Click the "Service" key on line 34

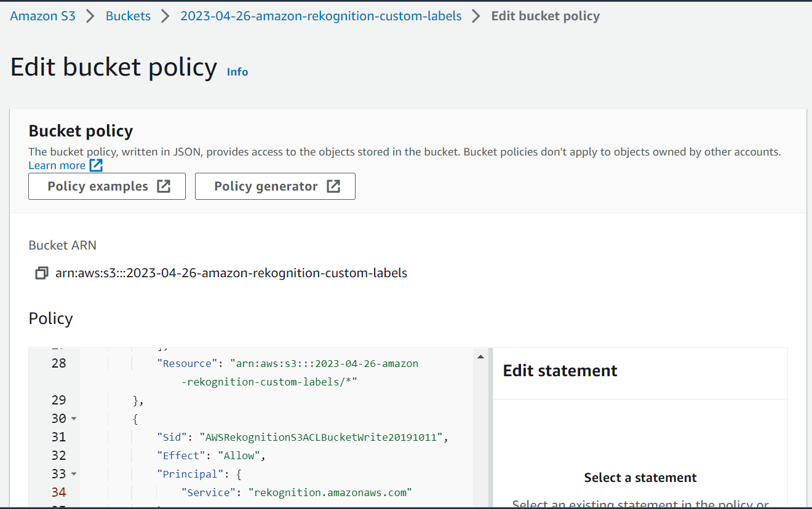click(209, 492)
